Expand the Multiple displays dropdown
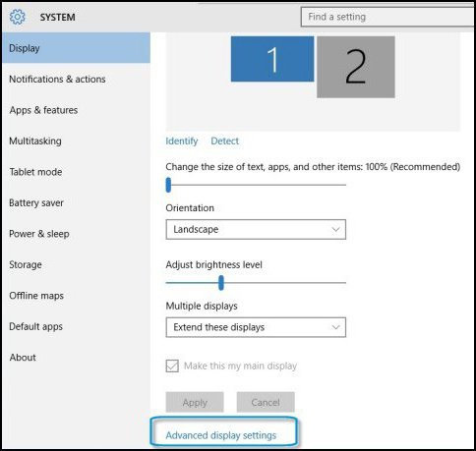476x451 pixels. point(256,327)
